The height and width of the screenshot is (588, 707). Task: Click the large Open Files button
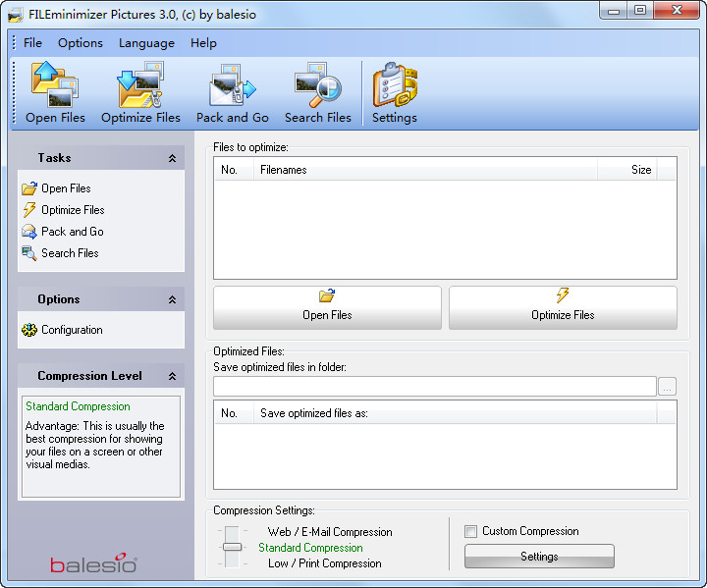[x=327, y=307]
